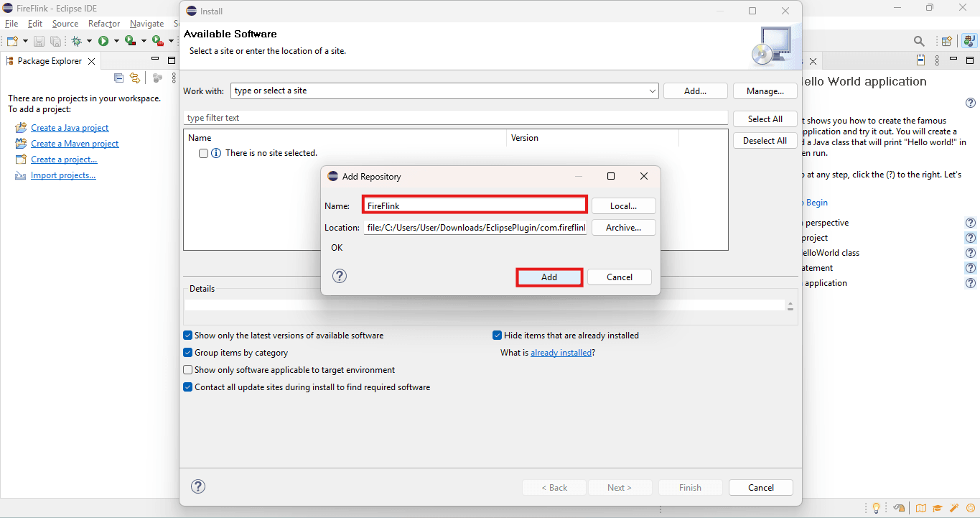Open the 'Work with' site dropdown
The image size is (980, 518).
pyautogui.click(x=652, y=91)
